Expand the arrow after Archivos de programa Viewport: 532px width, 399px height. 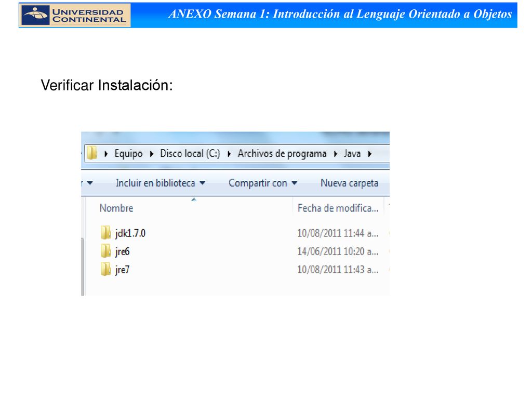[336, 154]
